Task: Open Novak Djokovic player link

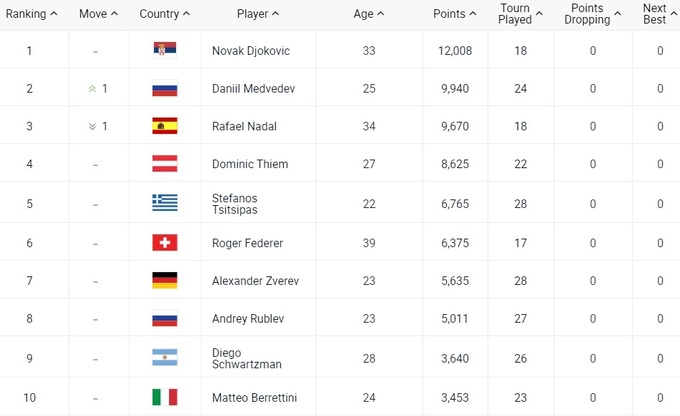Action: click(x=250, y=51)
